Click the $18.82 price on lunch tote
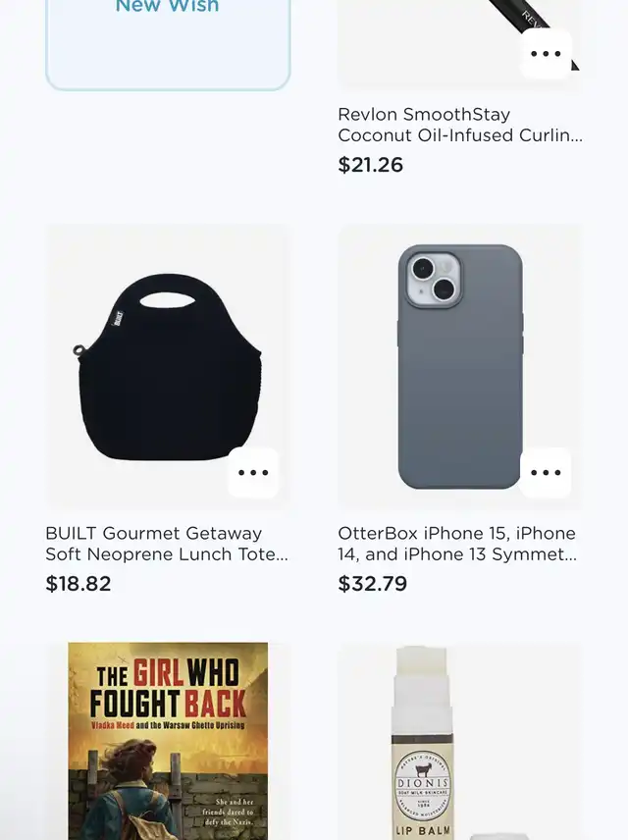This screenshot has height=840, width=628. pyautogui.click(x=78, y=584)
